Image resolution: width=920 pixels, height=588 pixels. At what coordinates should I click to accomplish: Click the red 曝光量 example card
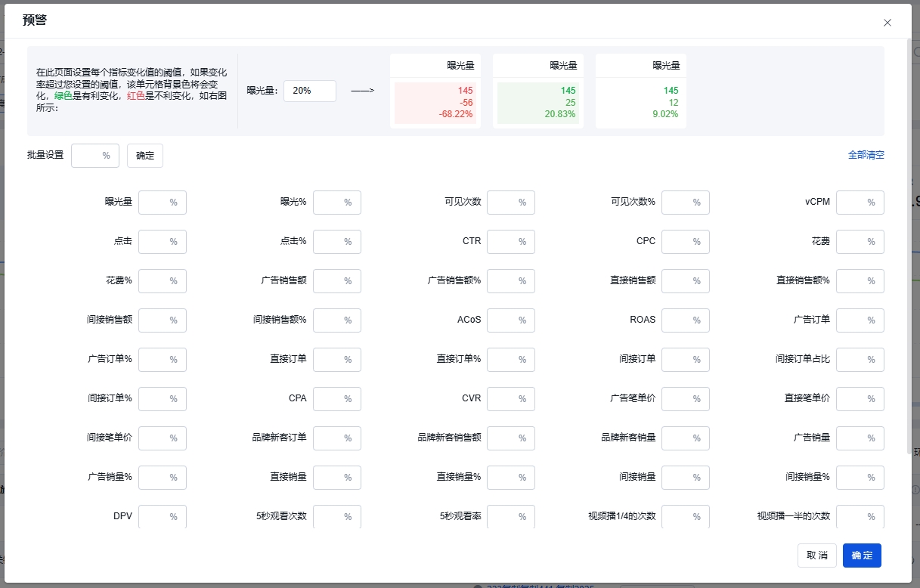[x=435, y=91]
